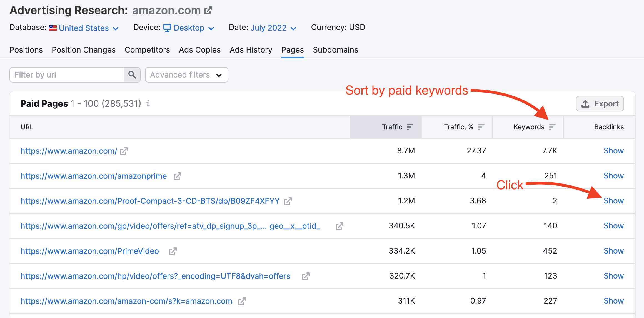
Task: Click the Desktop monitor icon
Action: pos(167,28)
